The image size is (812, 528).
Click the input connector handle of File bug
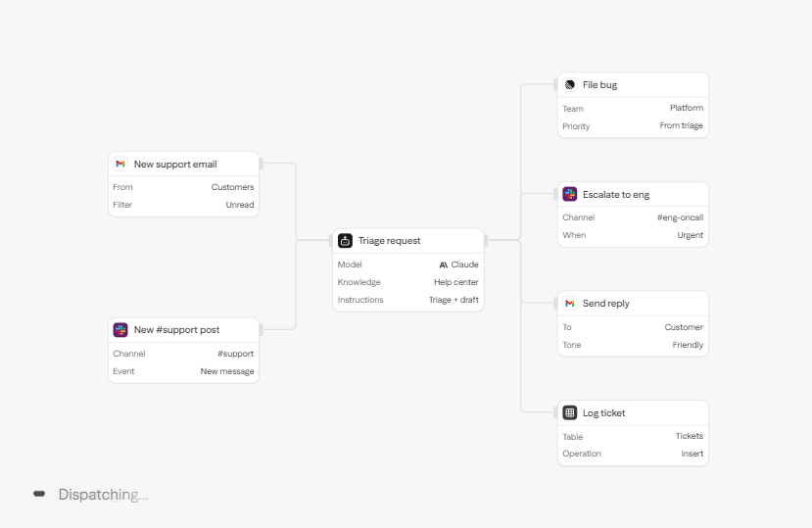point(555,84)
